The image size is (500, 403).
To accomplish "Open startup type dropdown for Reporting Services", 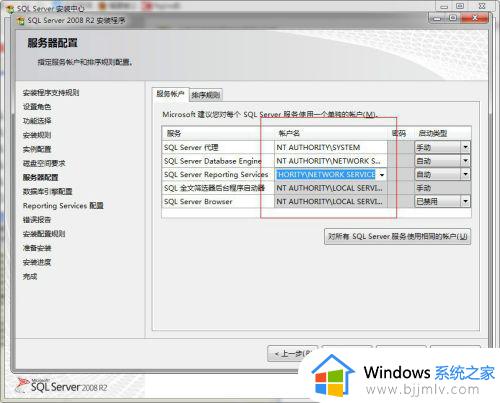I will tap(465, 174).
